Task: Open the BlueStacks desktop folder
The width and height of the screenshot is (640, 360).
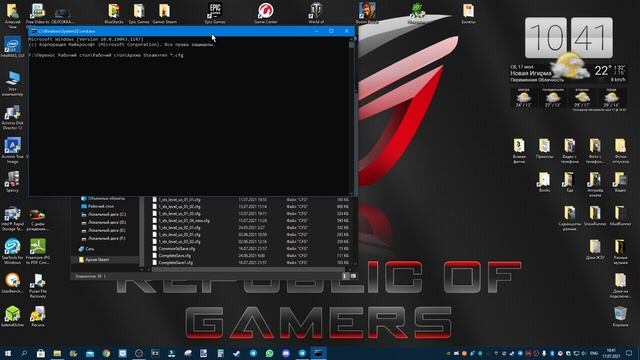Action: point(114,13)
